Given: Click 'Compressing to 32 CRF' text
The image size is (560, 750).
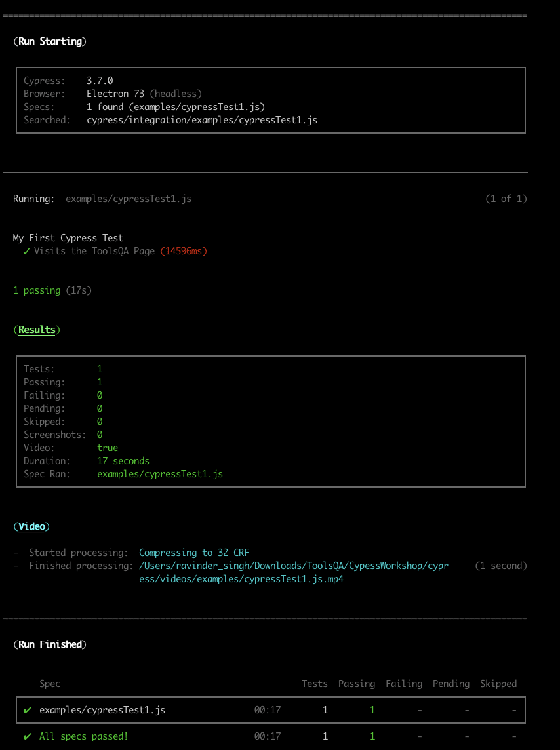Looking at the screenshot, I should (x=194, y=553).
